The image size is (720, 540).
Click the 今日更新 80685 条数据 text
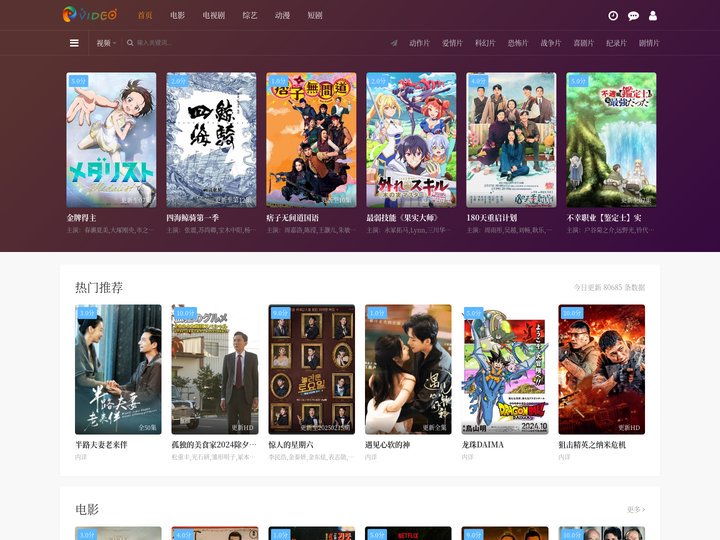click(609, 287)
